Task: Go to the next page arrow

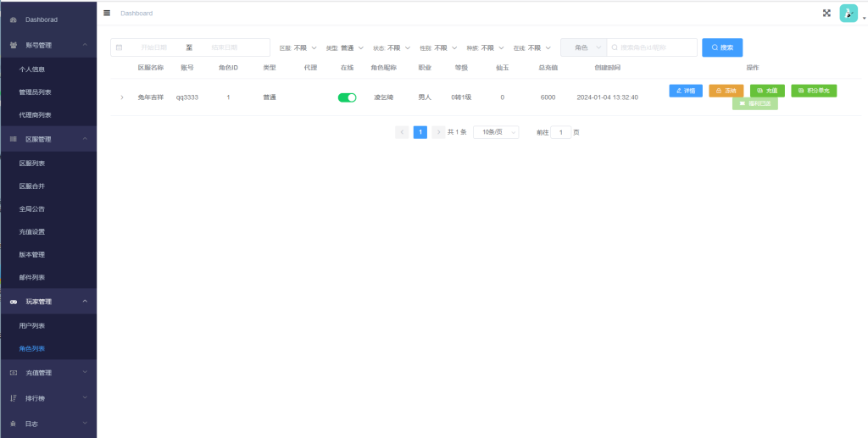Action: 438,132
